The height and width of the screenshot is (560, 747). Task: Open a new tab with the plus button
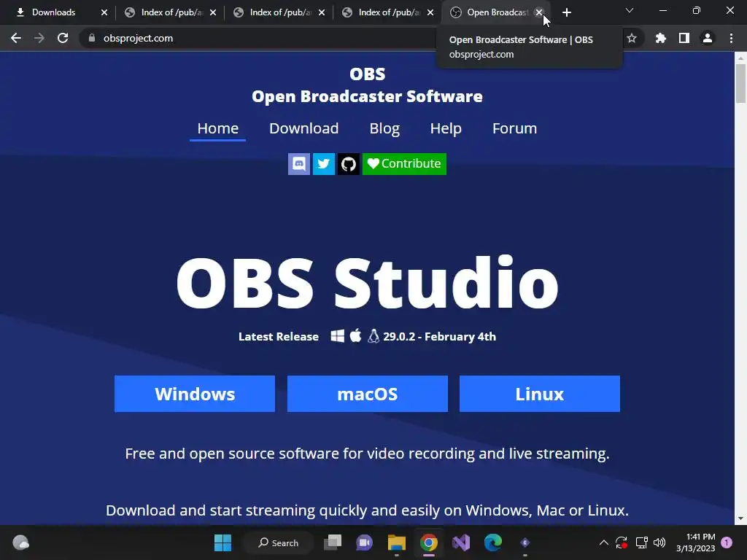click(566, 12)
